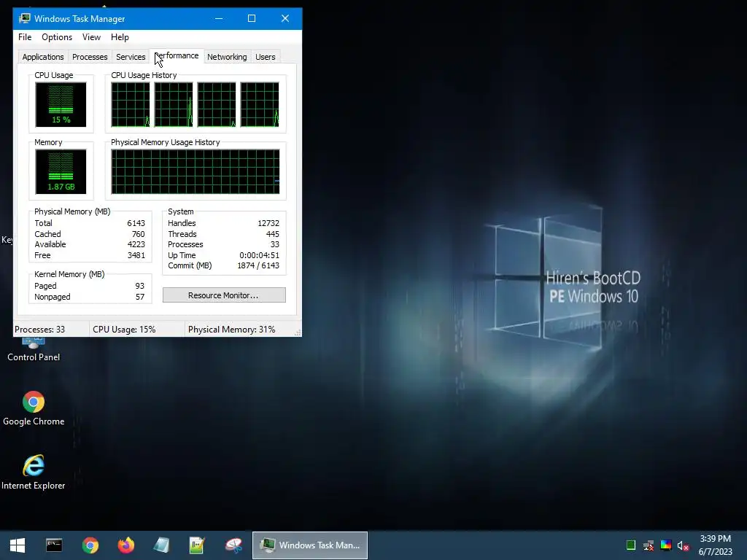Switch to the Applications tab
The image size is (747, 560).
pyautogui.click(x=43, y=57)
